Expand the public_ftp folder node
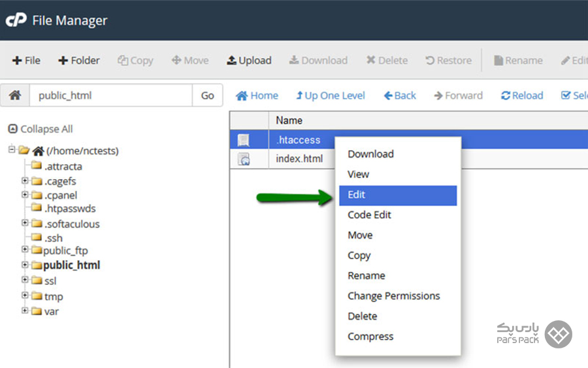Screen dimensions: 588x368 tap(25, 250)
